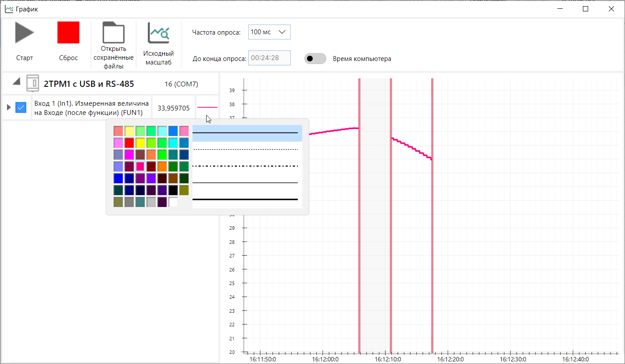Click the Старт label
625x364 pixels.
pyautogui.click(x=25, y=58)
